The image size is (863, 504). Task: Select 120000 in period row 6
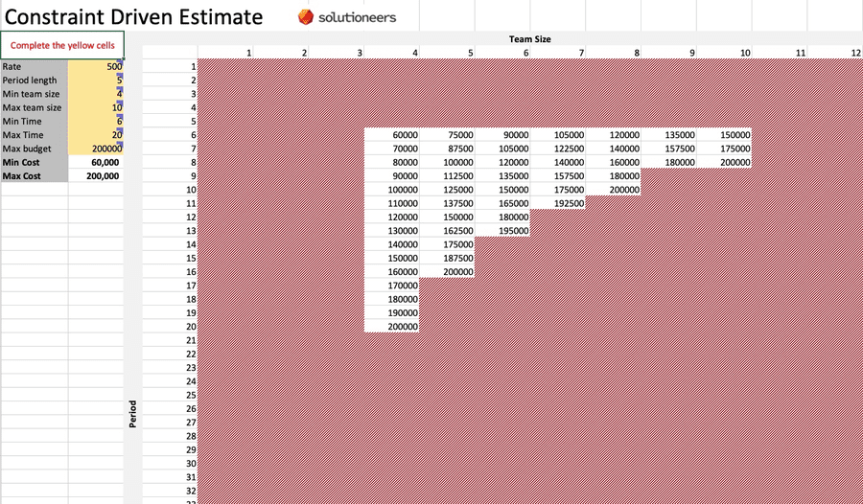click(x=614, y=135)
